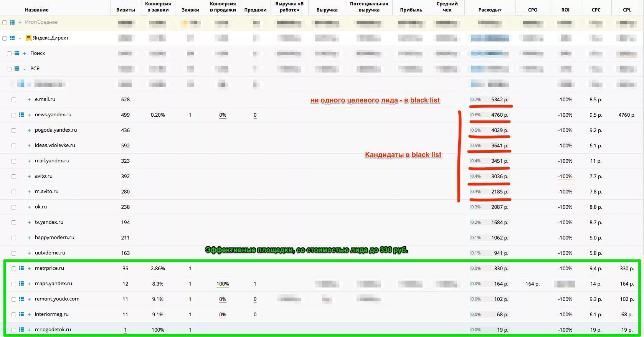Open list icon for news.yandex.ru
Image resolution: width=644 pixels, height=337 pixels.
coord(21,114)
